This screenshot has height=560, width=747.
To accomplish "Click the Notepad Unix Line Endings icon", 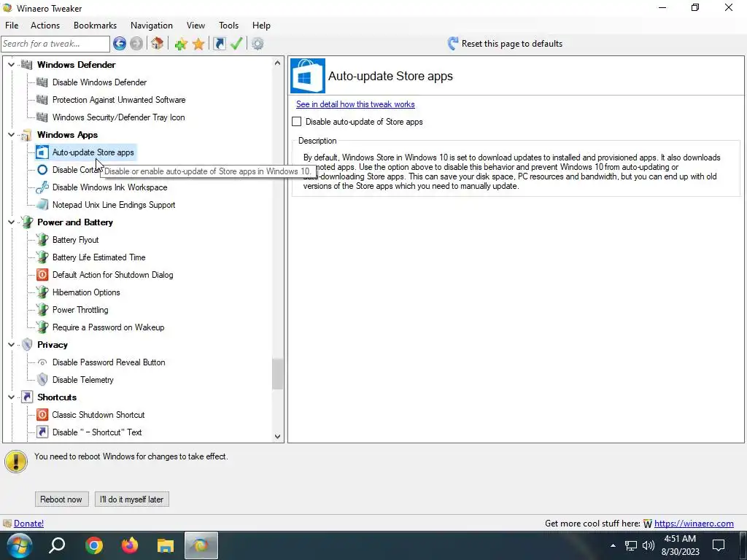I will [42, 205].
